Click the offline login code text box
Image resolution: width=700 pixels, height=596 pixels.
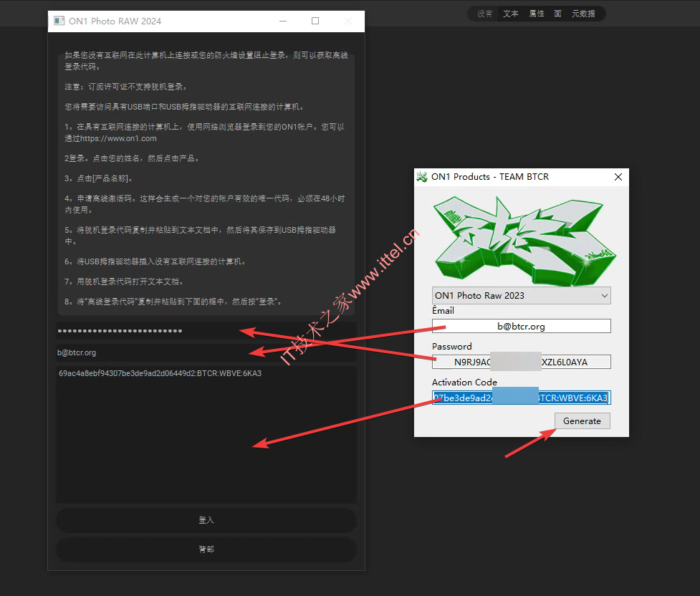(x=206, y=434)
